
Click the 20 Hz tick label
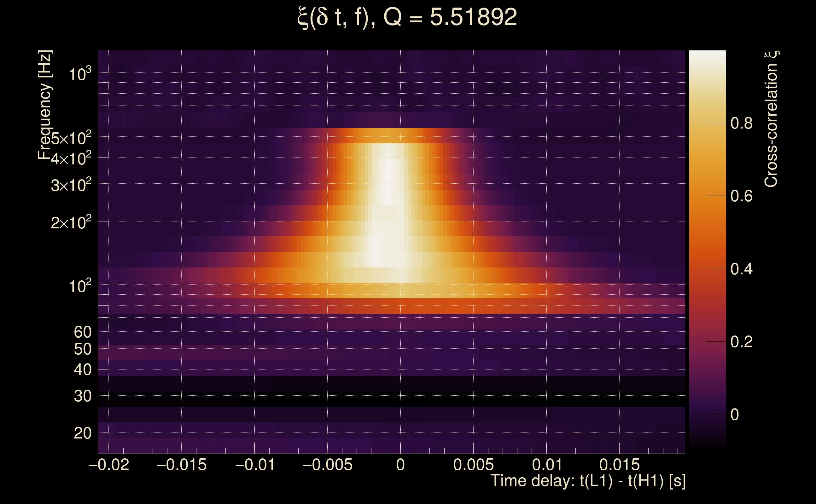click(x=82, y=433)
